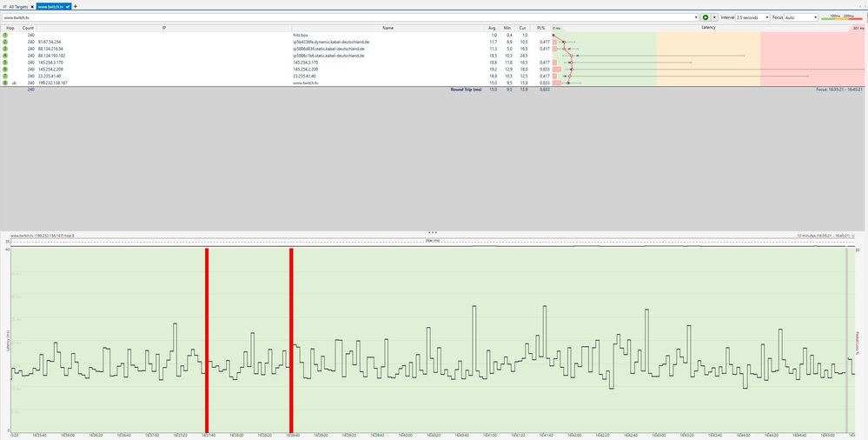Screen dimensions: 868x440
Task: Click the second red packet loss bar
Action: 291,340
